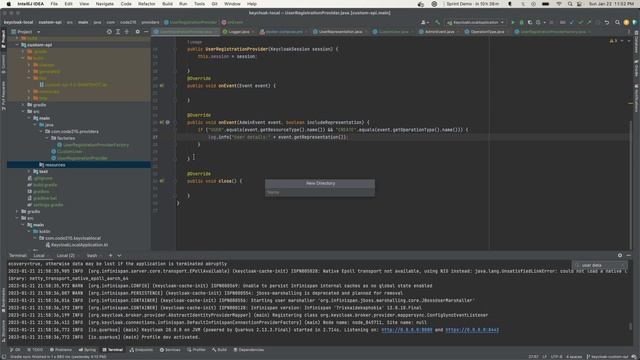The image size is (640, 360).
Task: Click gutter icon beside onEvent(Event event)
Action: [x=162, y=86]
